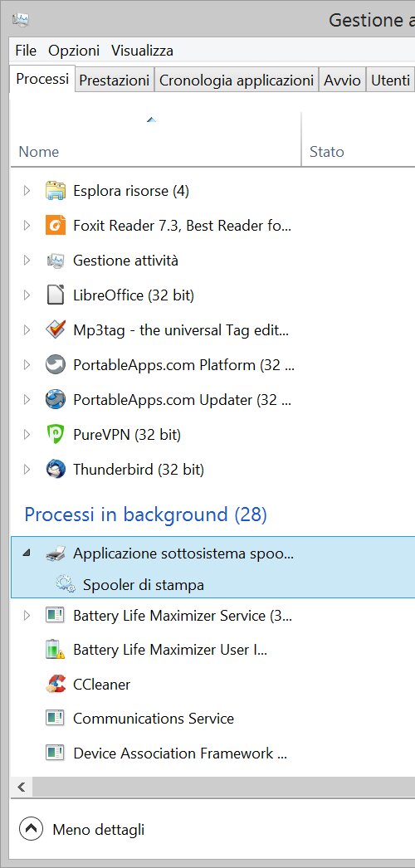Click the PureVPN green shield icon
Viewport: 415px width, 868px height.
coord(56,435)
